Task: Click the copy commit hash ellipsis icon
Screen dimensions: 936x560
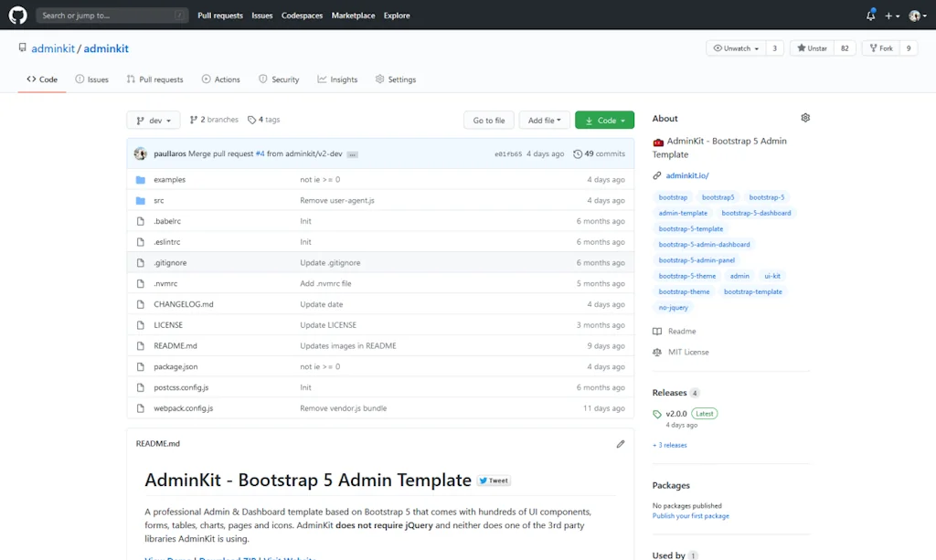Action: point(352,153)
